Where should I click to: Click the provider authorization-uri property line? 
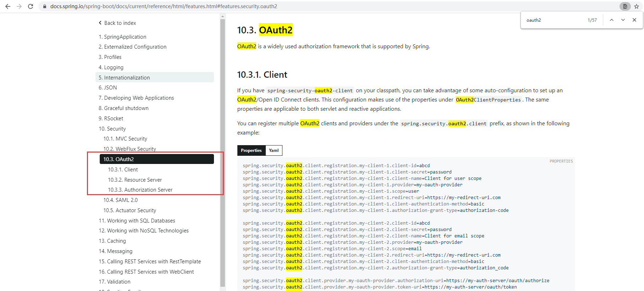point(396,281)
